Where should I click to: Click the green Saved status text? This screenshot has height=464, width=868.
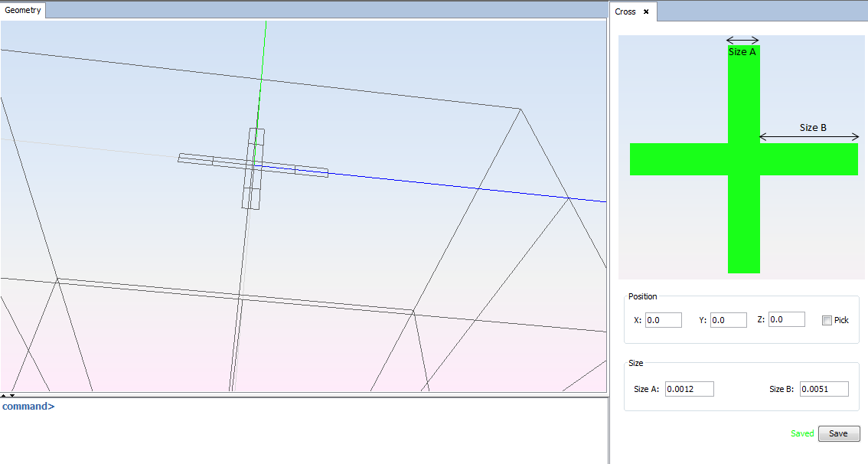[x=802, y=433]
